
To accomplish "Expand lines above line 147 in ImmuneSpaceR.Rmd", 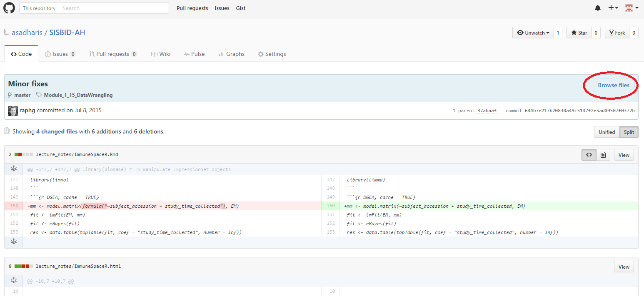I will (x=14, y=169).
